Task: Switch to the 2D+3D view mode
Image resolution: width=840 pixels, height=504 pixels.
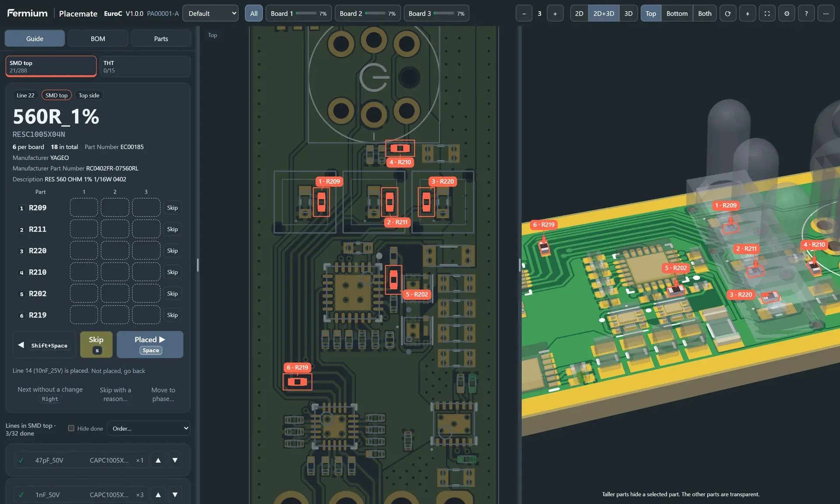Action: pyautogui.click(x=603, y=14)
